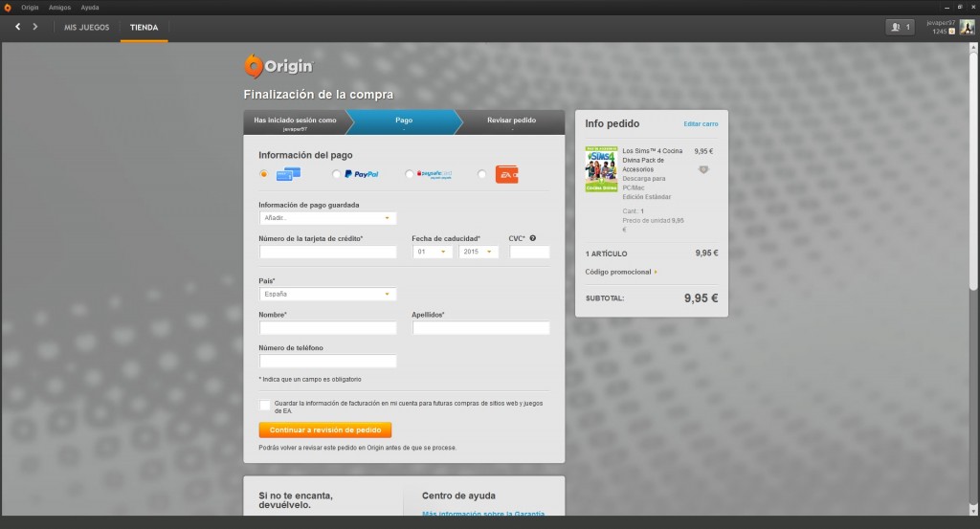The width and height of the screenshot is (980, 529).
Task: Click the vertical scrollbar thumb
Action: [972, 172]
